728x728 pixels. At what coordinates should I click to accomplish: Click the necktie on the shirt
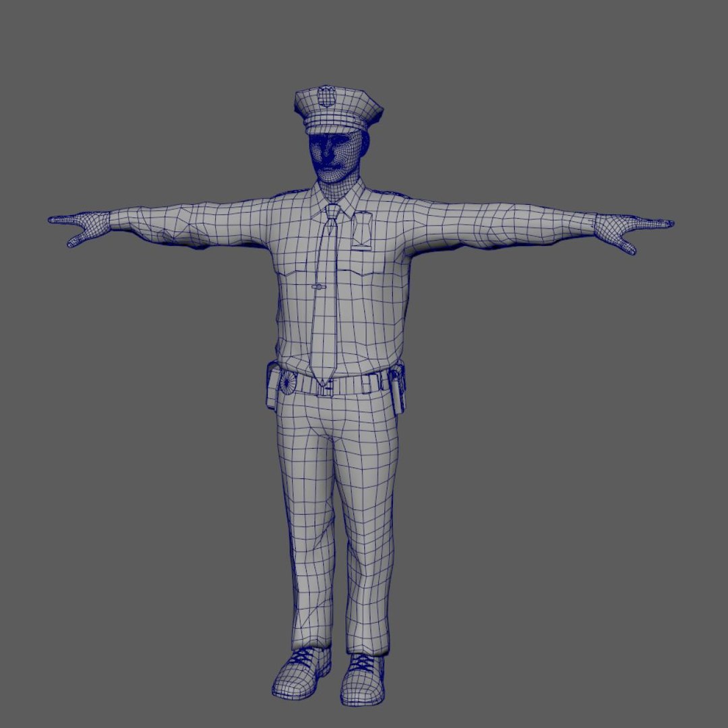tap(324, 295)
